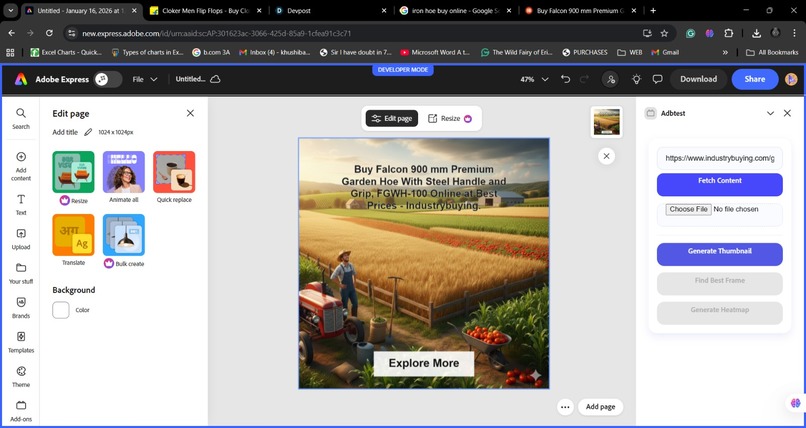Screen dimensions: 806x428
Task: Click the cloud sync status icon
Action: coord(215,79)
